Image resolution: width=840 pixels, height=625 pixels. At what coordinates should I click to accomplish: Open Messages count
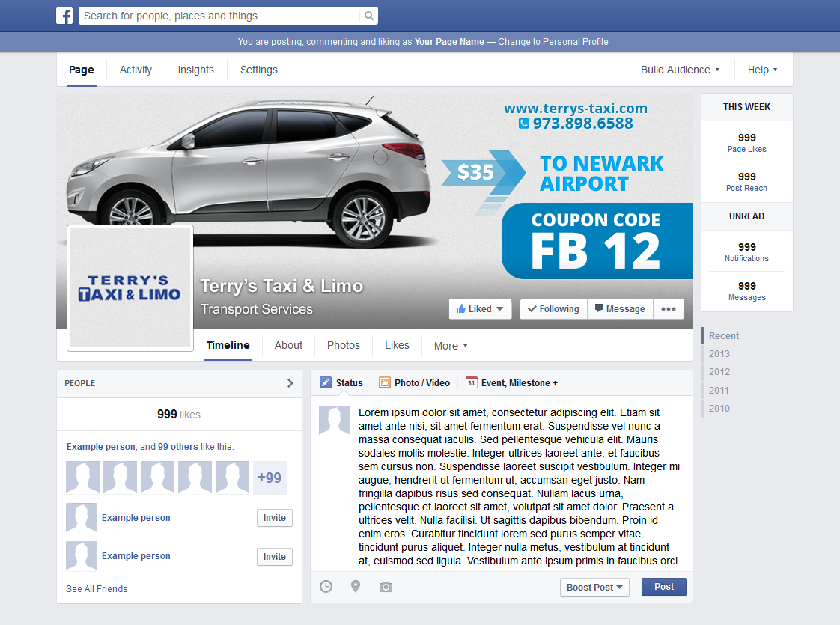coord(746,291)
